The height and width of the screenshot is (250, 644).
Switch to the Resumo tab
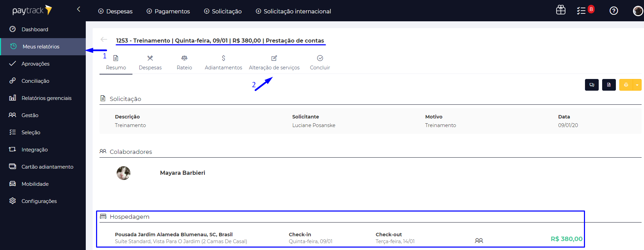pos(116,63)
